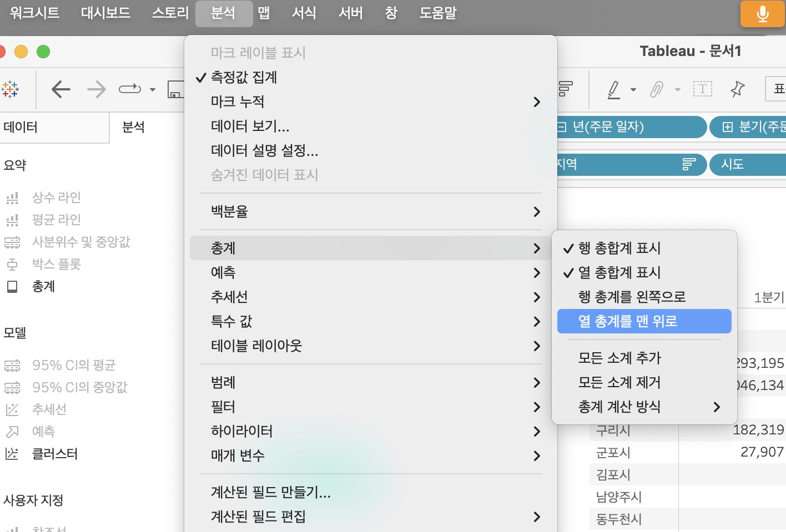The width and height of the screenshot is (786, 532).
Task: Select 열 총계를 맨 위로
Action: coord(644,321)
